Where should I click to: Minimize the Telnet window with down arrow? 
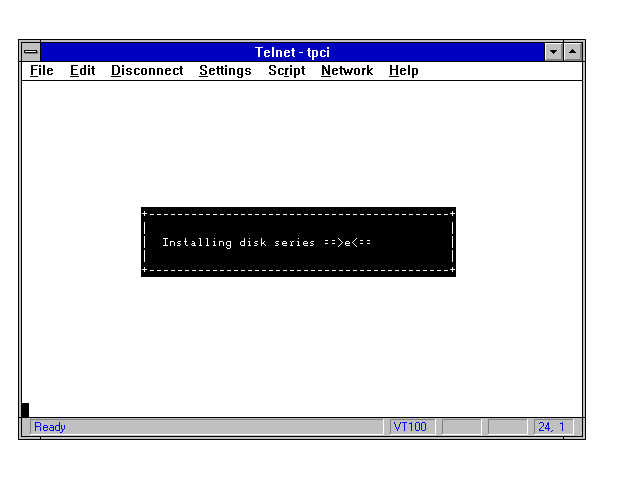(x=554, y=52)
